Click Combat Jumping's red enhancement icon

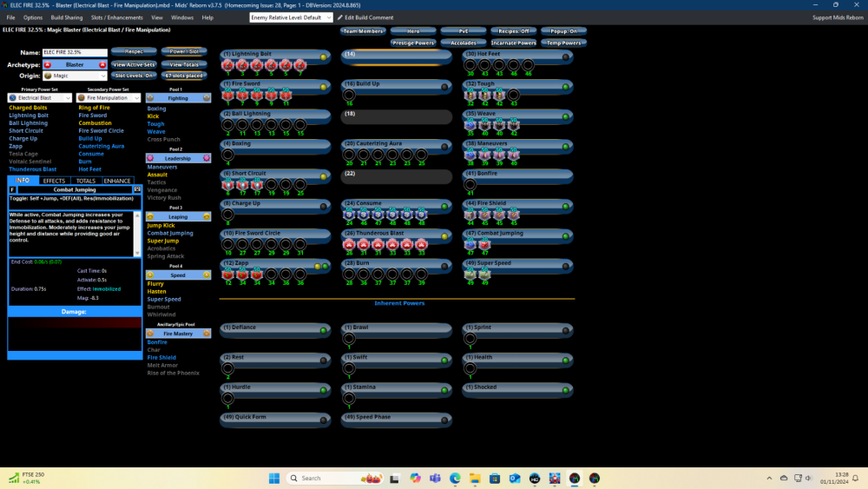click(x=484, y=245)
